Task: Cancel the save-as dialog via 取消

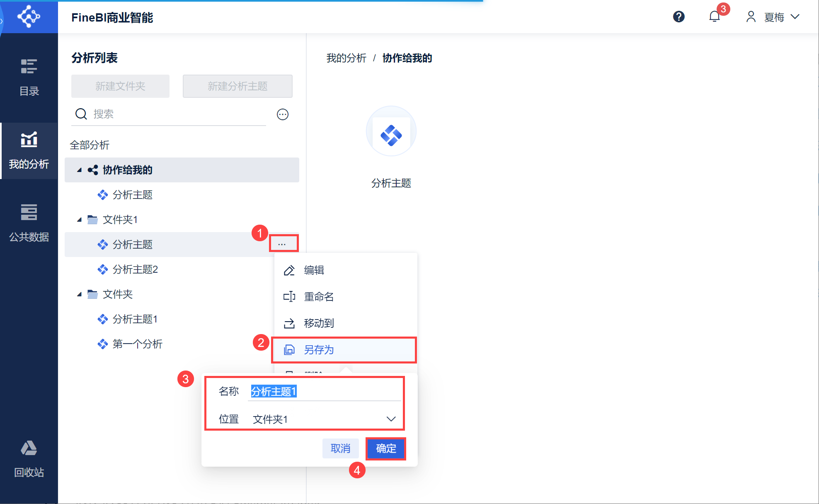Action: (340, 448)
